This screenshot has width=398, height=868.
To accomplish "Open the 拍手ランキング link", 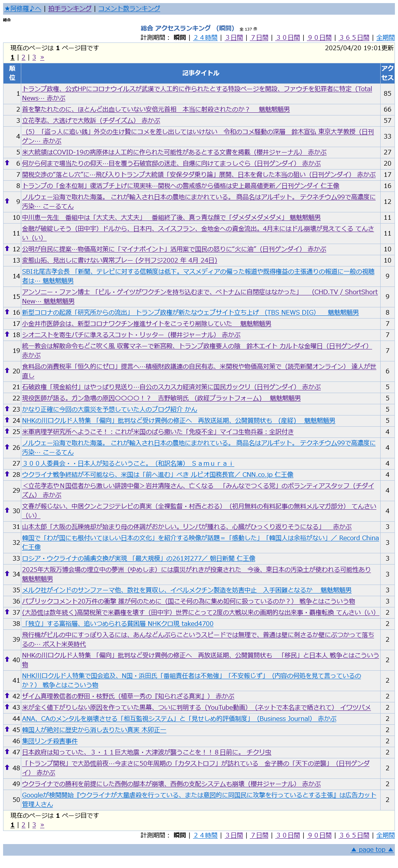I will pyautogui.click(x=70, y=8).
